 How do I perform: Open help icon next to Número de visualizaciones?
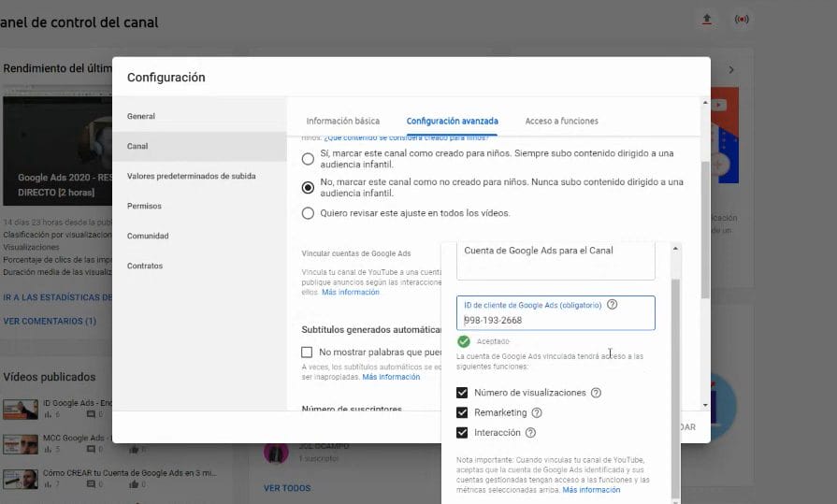(596, 393)
